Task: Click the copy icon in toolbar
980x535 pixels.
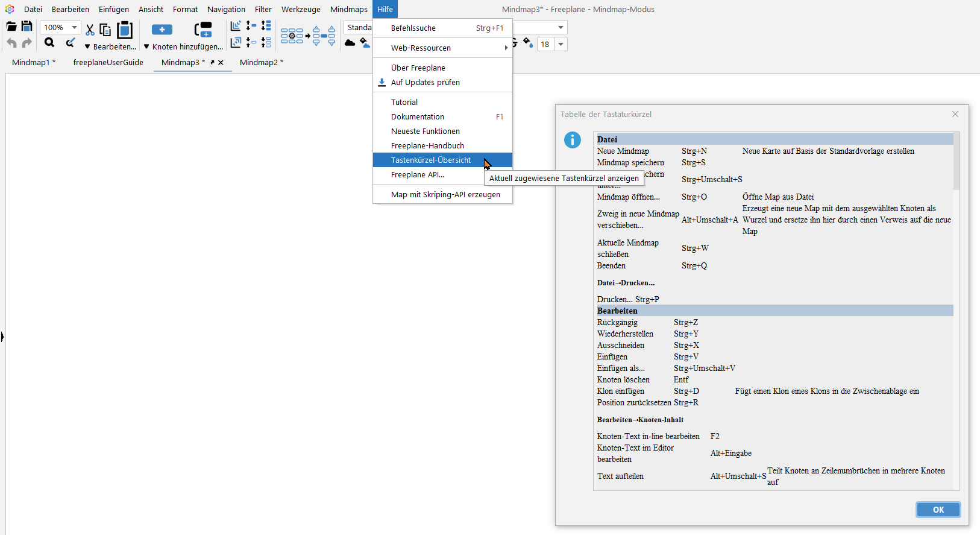Action: click(105, 30)
